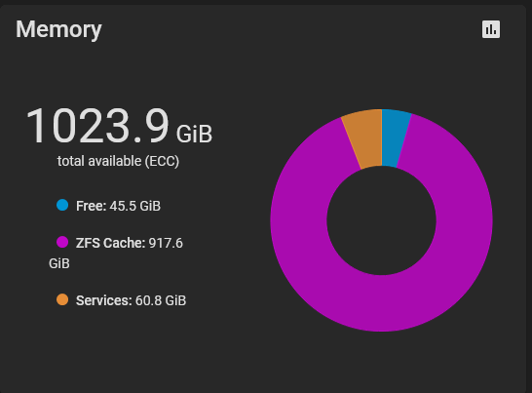Select the purple ZFS Cache donut segment
The width and height of the screenshot is (532, 393).
(x=382, y=304)
